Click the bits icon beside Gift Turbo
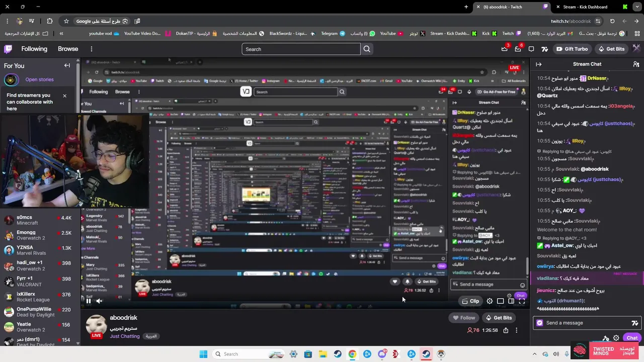Viewport: 644px width, 362px height. 544,49
